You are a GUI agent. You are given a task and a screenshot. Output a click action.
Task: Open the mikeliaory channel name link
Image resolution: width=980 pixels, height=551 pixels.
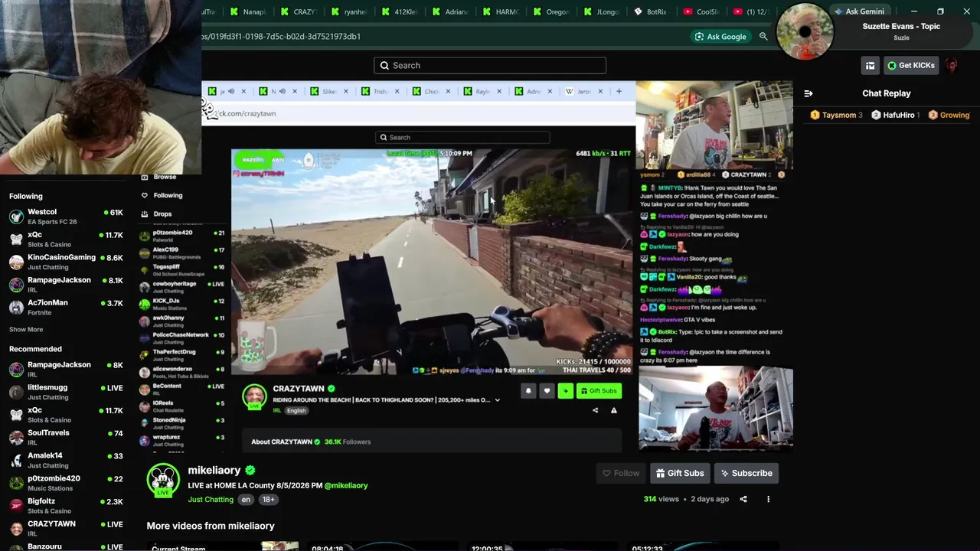coord(214,471)
